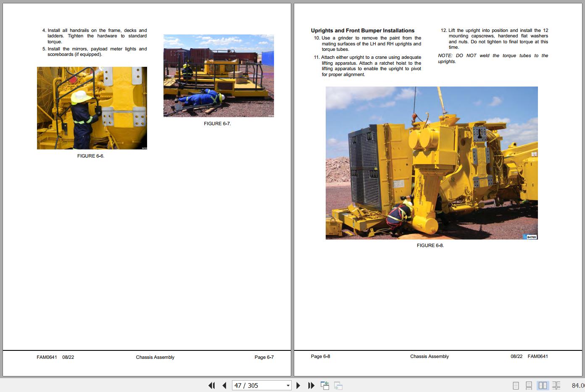Click step 4 about installing all handrails
Screen dimensions: 585x392
95,36
